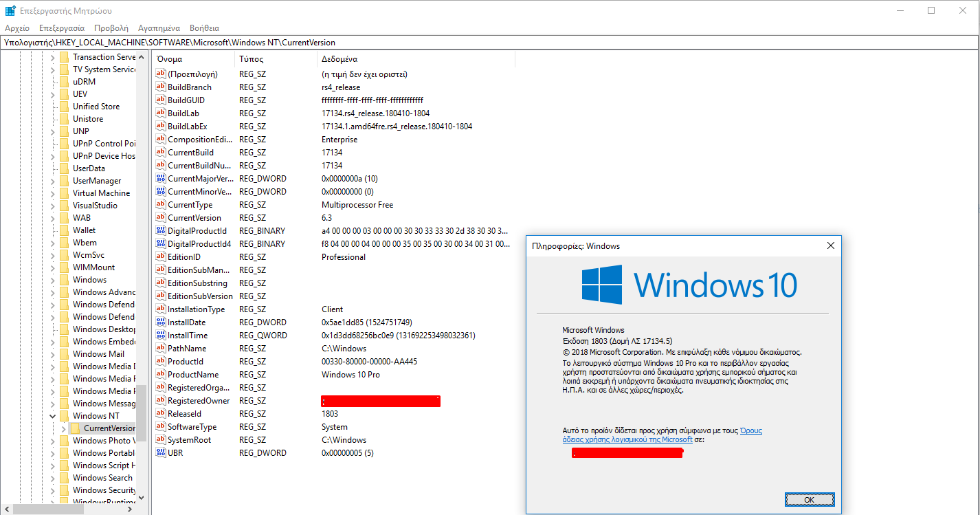The image size is (980, 515).
Task: Click the Registry Editor icon in title bar
Action: pos(10,10)
